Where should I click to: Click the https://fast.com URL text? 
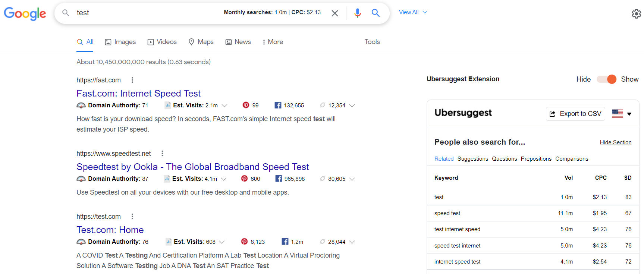tap(98, 80)
